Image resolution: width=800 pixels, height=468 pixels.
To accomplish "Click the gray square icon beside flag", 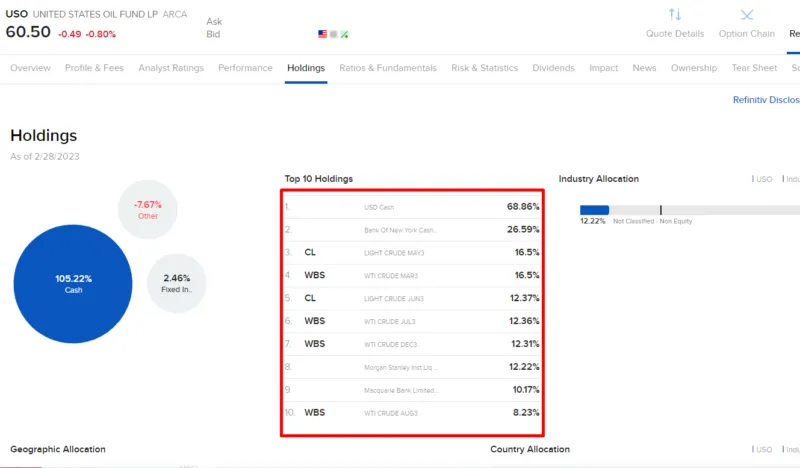I will pyautogui.click(x=333, y=34).
